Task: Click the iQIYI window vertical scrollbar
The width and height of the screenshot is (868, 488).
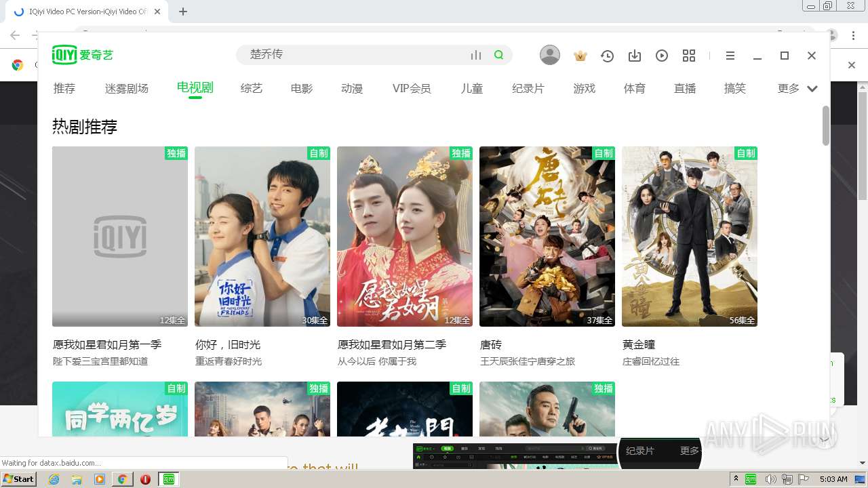Action: [825, 126]
